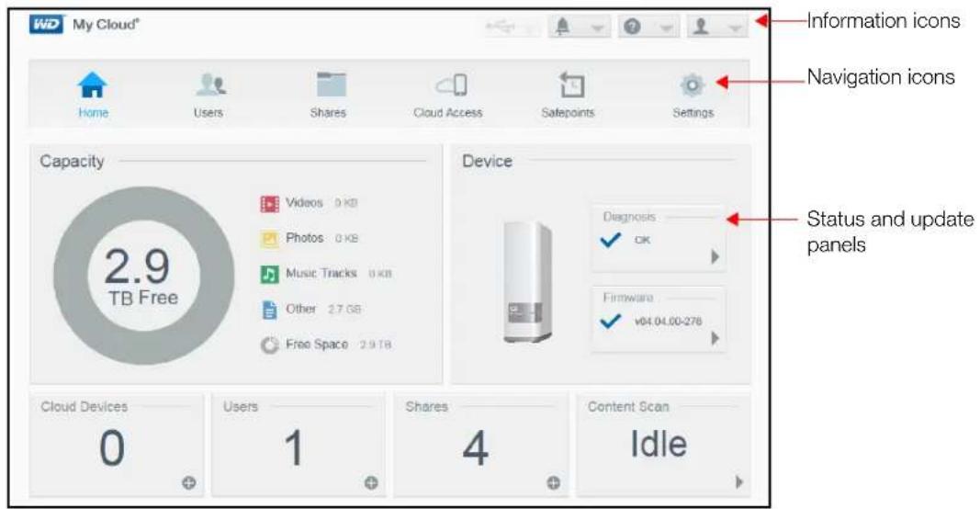Expand Firmware panel arrow
980x509 pixels.
coord(715,338)
